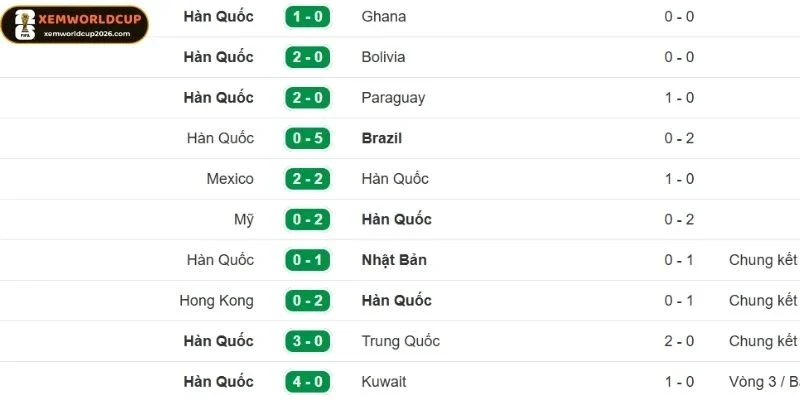Viewport: 800px width, 400px height.
Task: Select the 2-0 score against Paraguay
Action: point(308,98)
